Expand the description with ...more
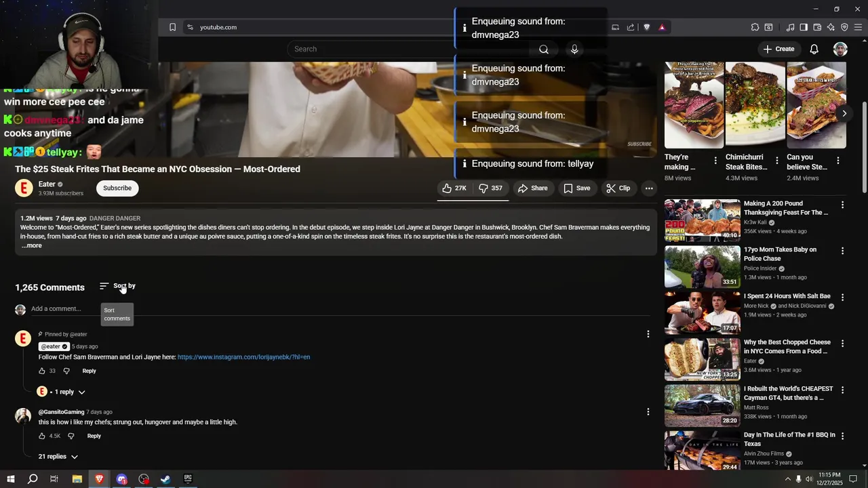The height and width of the screenshot is (488, 868). click(x=31, y=245)
